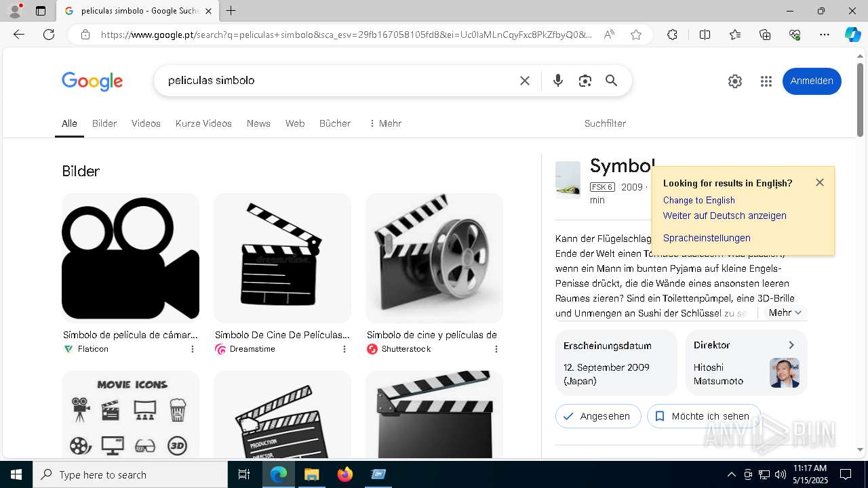Open the site information lock icon

(x=85, y=35)
